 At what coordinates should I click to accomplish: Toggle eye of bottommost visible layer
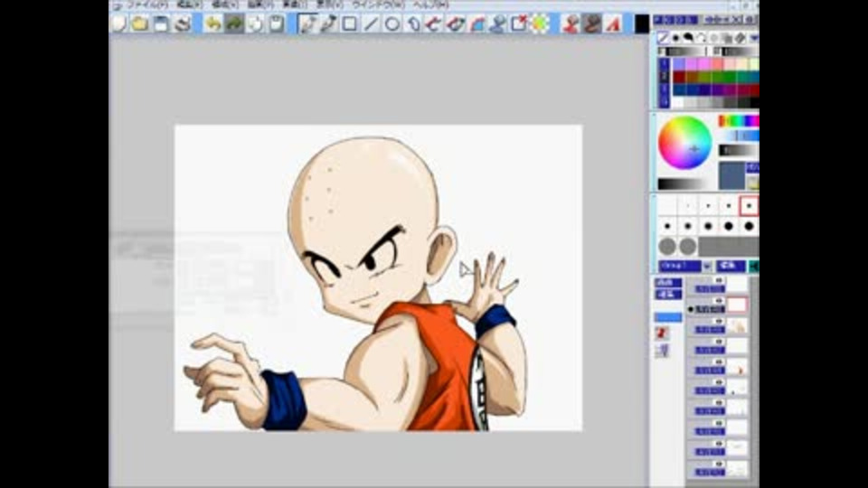point(719,465)
